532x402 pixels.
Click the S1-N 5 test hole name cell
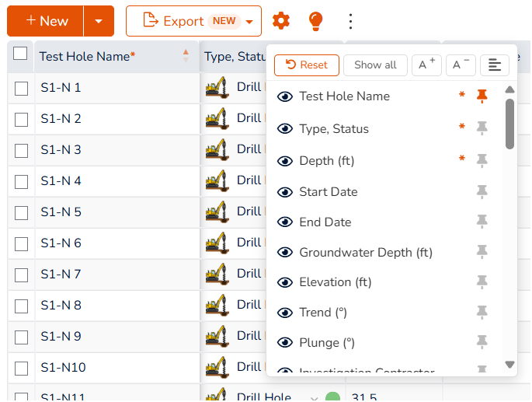coord(117,212)
